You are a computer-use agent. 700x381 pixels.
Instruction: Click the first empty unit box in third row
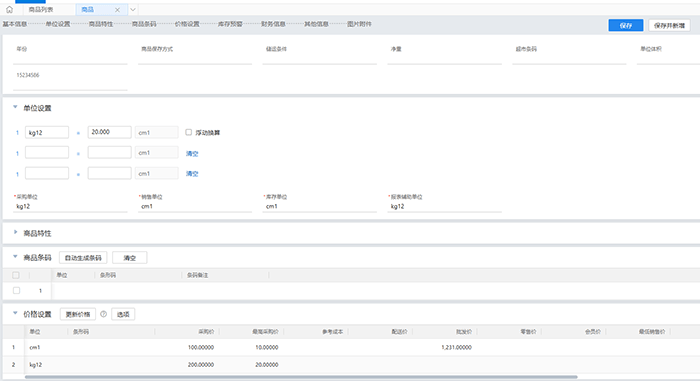tap(47, 173)
